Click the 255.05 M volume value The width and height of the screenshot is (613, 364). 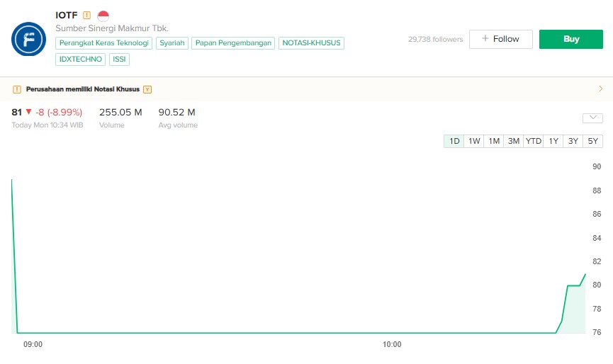(x=120, y=113)
